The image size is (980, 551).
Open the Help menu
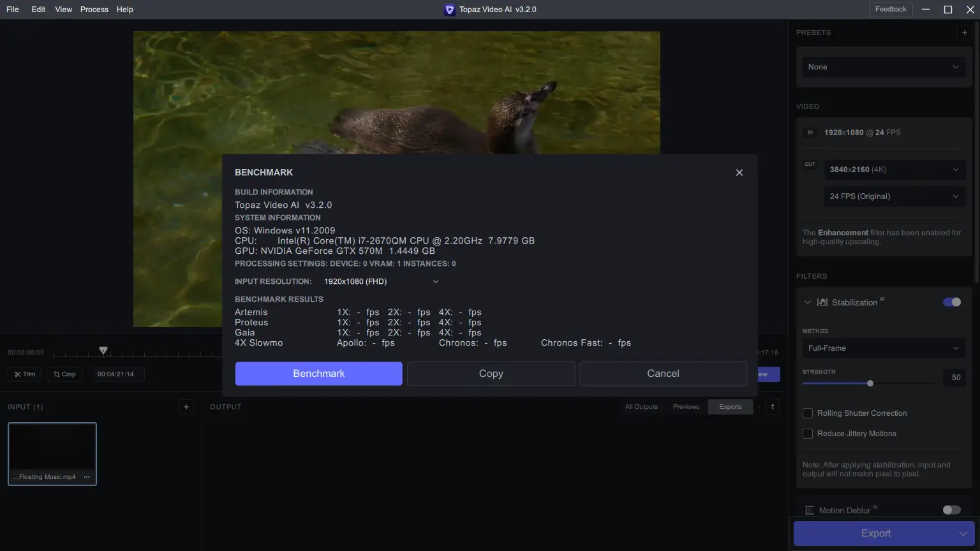pos(125,10)
